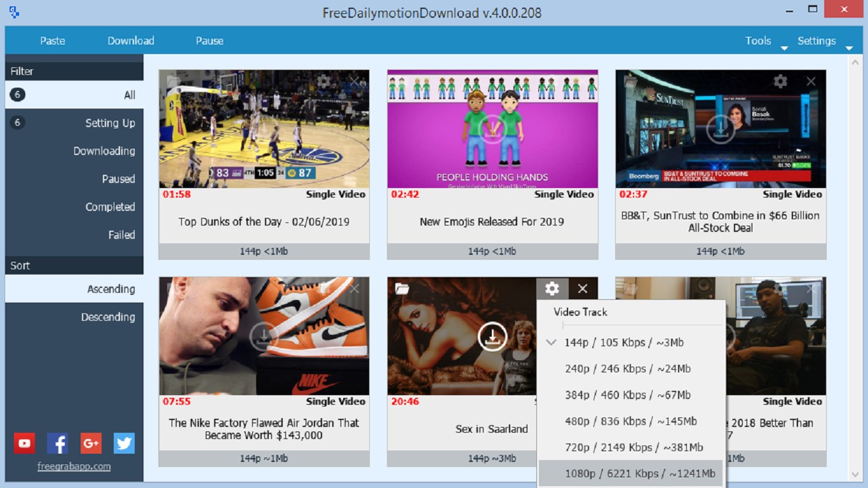Click the 01:58 duration label
This screenshot has height=488, width=868.
pos(177,194)
